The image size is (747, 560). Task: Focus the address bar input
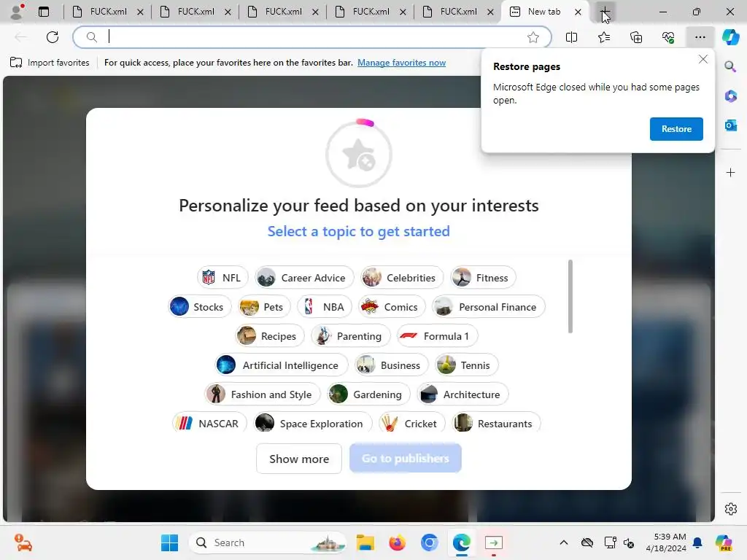(312, 37)
